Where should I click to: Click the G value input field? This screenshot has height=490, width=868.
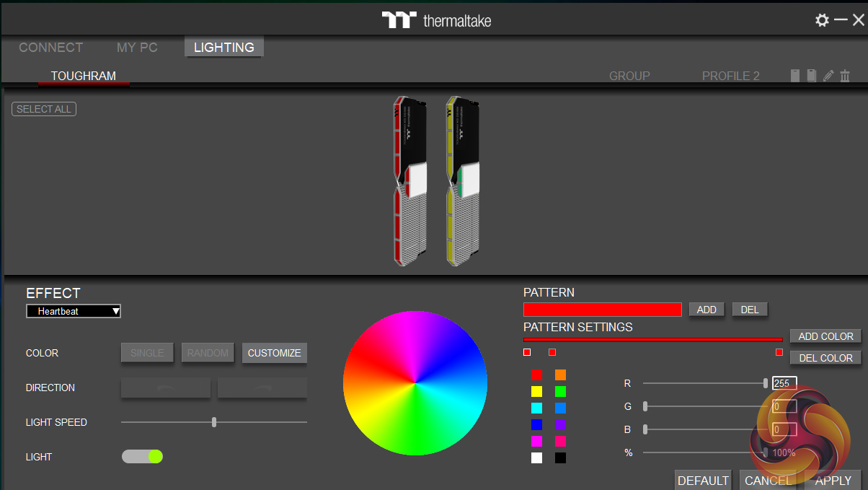pos(784,406)
